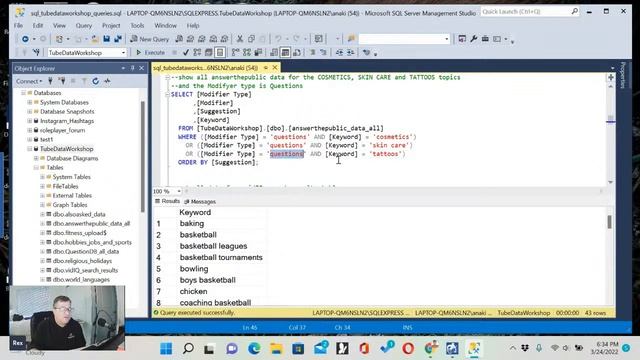The height and width of the screenshot is (360, 640).
Task: Toggle Include Live Query Statistics
Action: 247,53
